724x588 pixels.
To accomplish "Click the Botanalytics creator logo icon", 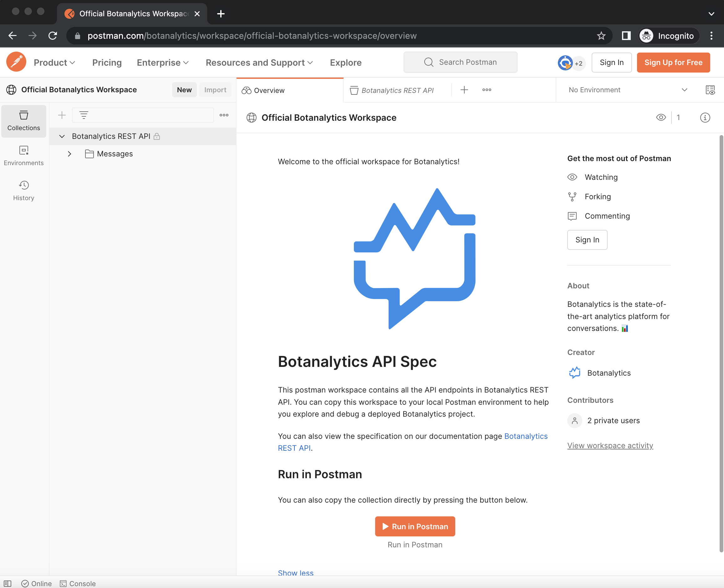I will [574, 373].
